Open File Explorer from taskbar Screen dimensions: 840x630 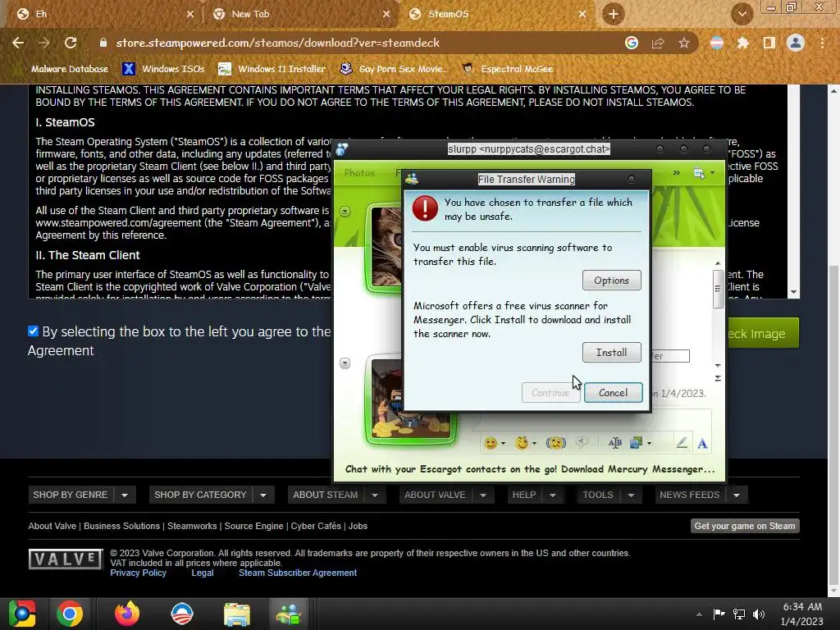pyautogui.click(x=237, y=614)
